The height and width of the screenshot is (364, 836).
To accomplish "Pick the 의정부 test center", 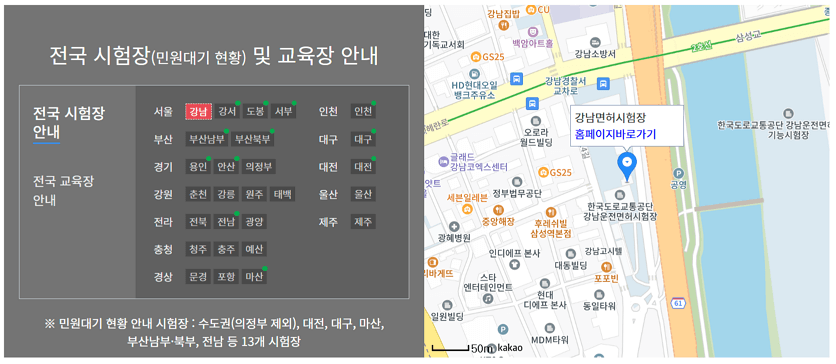I will click(258, 167).
